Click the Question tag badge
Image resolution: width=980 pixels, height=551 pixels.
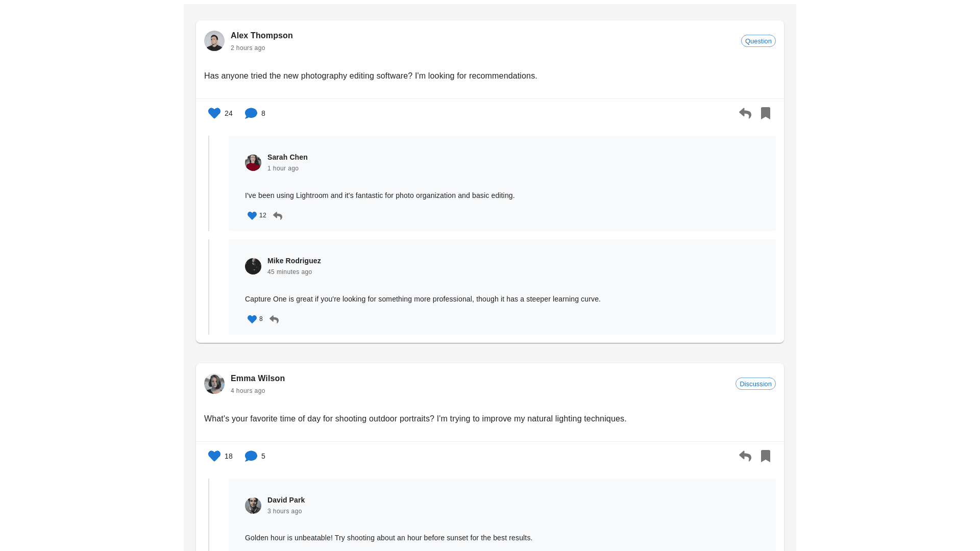pos(758,41)
